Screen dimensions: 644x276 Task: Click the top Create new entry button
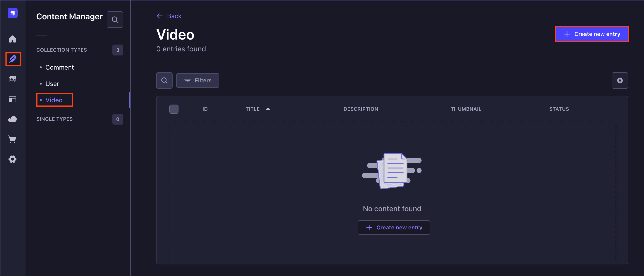tap(592, 34)
